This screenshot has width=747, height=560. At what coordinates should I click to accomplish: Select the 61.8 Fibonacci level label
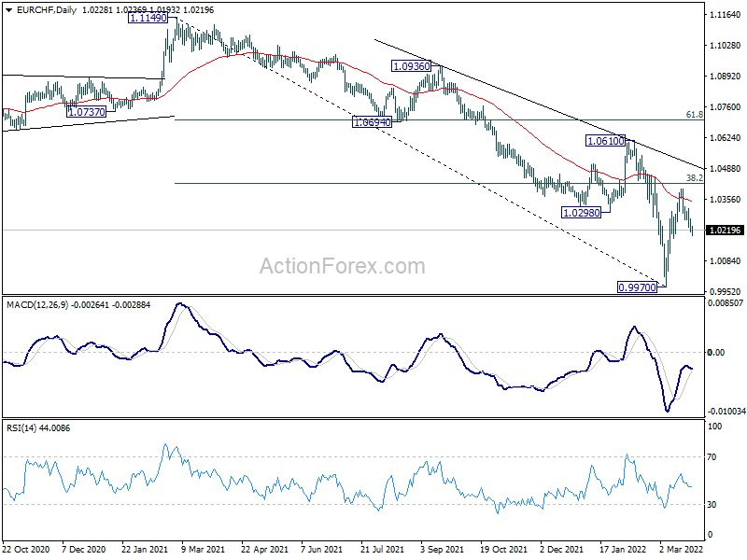(x=694, y=115)
